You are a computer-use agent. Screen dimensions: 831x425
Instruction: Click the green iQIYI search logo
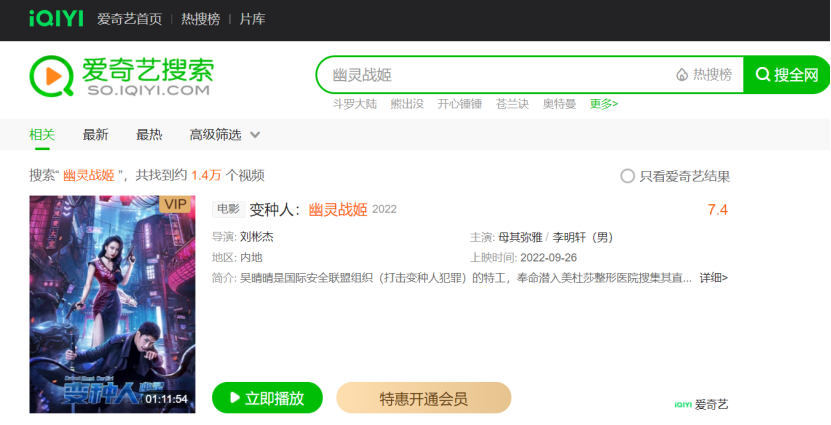pyautogui.click(x=50, y=74)
